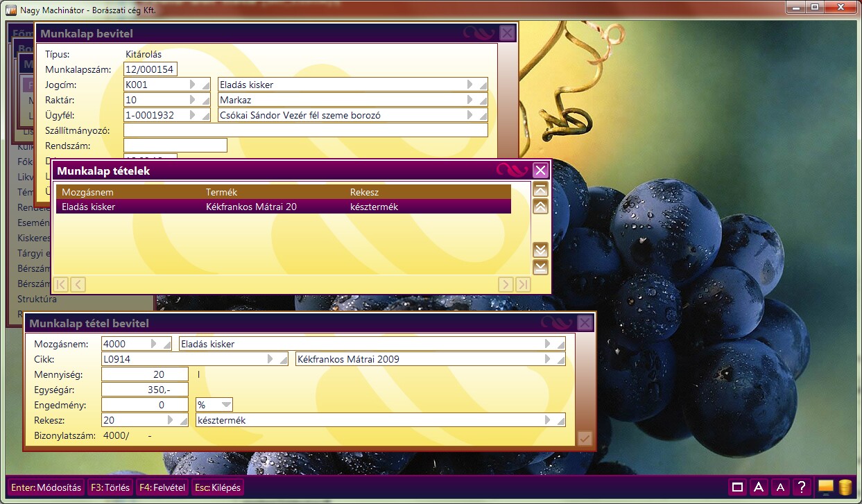Open lookup arrow for Jogcím name Eladás kisker
862x504 pixels.
tap(471, 85)
